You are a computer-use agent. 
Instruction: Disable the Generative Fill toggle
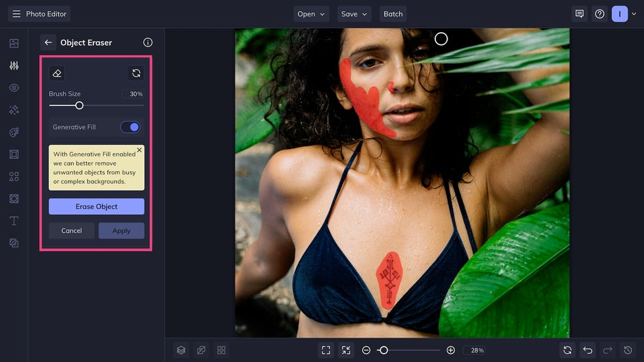pos(130,127)
